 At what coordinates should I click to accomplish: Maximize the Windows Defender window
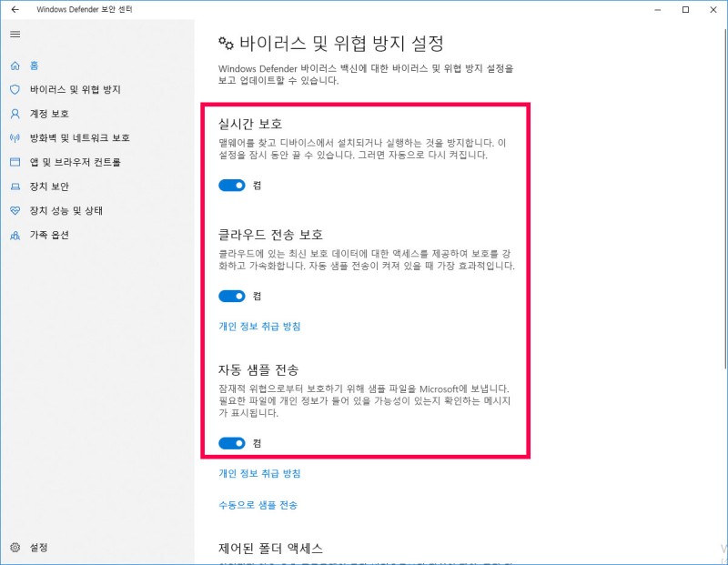(x=685, y=10)
